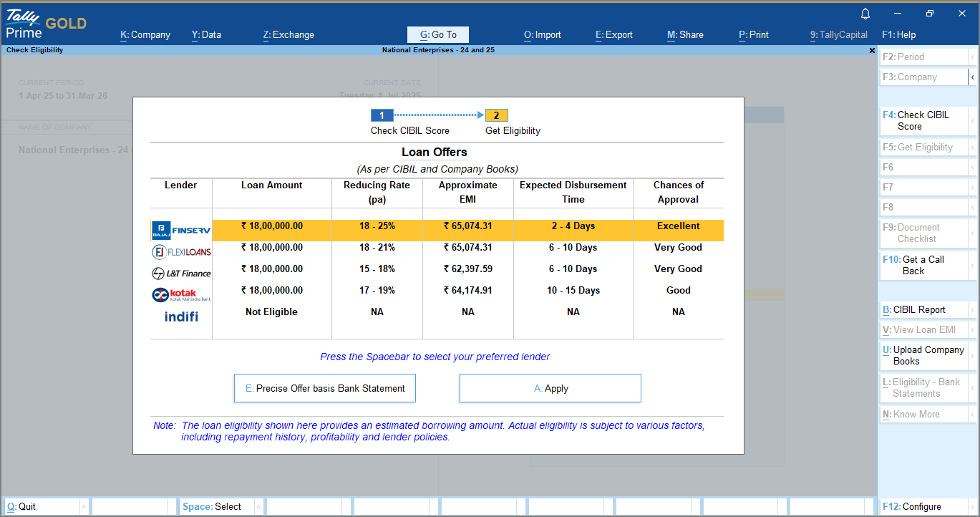The height and width of the screenshot is (517, 980).
Task: Click the Approximate EMI column header
Action: click(468, 192)
